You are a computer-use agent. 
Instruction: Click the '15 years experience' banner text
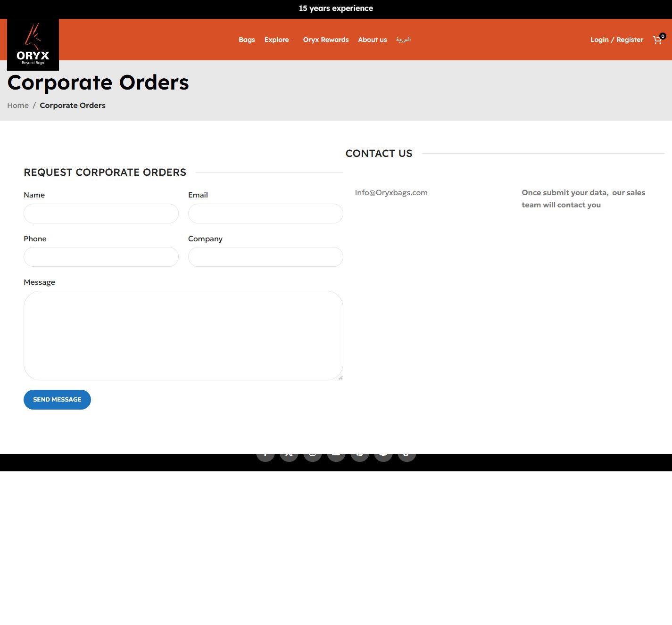coord(336,8)
